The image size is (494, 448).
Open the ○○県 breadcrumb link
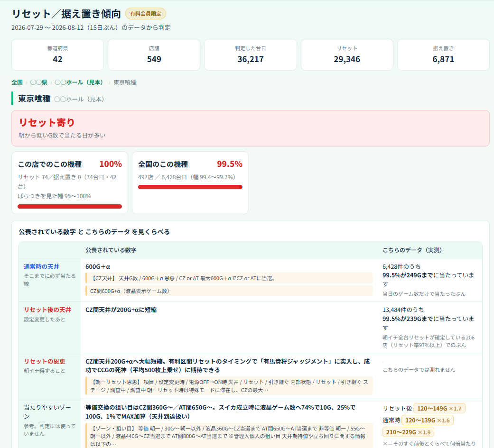[39, 82]
